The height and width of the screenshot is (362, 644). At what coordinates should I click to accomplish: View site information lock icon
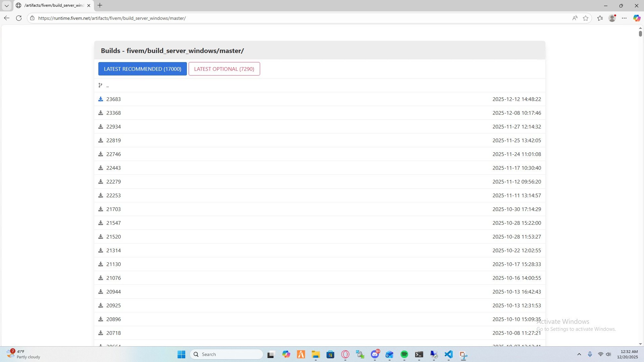(32, 18)
